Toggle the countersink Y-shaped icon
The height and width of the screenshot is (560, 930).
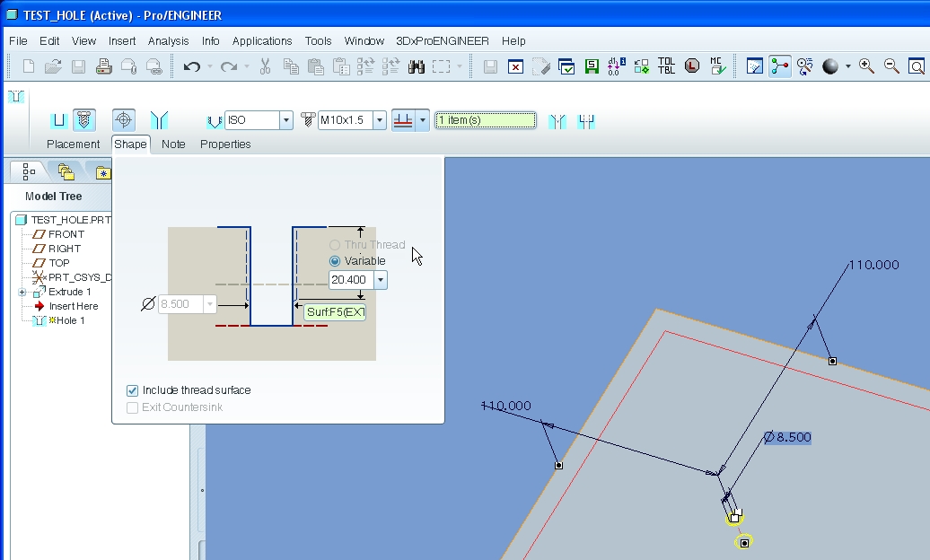click(159, 120)
